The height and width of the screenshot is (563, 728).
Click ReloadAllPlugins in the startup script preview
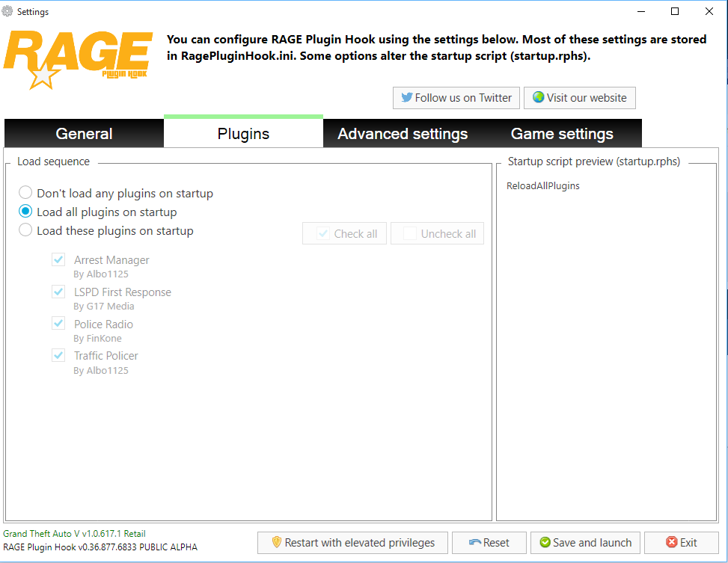[542, 185]
